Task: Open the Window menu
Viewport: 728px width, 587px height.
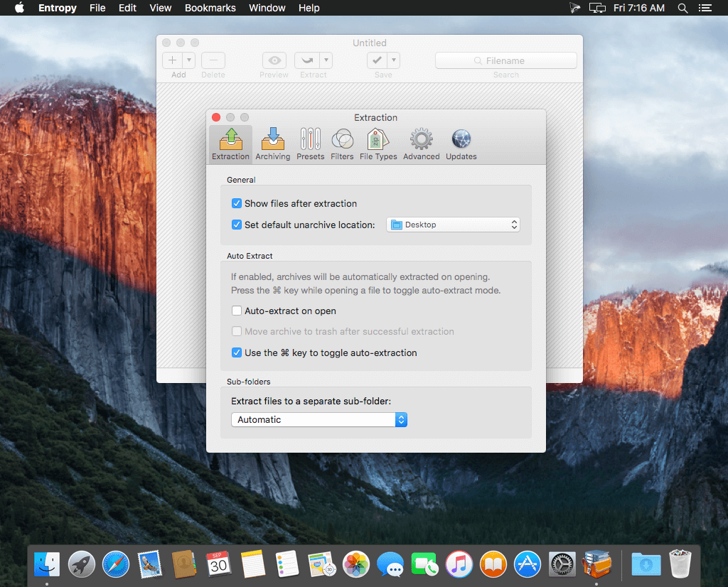Action: (267, 8)
